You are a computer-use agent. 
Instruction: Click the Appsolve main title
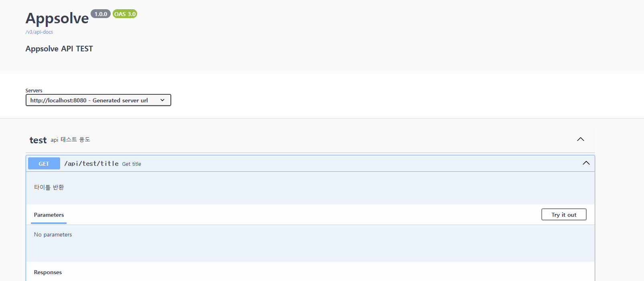tap(57, 18)
